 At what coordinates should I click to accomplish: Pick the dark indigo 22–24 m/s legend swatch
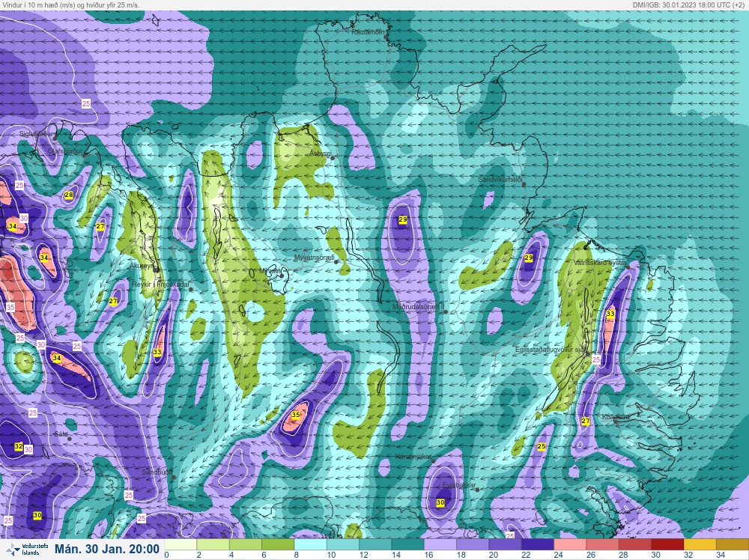(538, 545)
